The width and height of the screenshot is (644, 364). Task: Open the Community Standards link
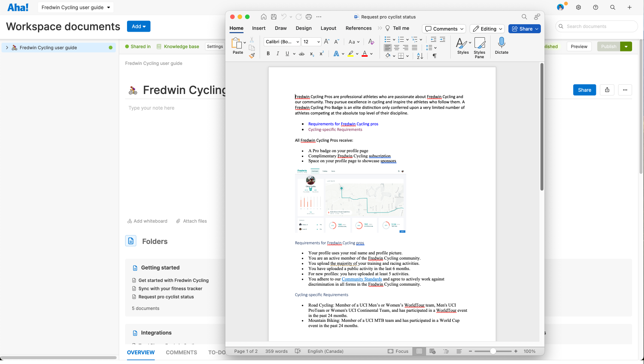[362, 279]
